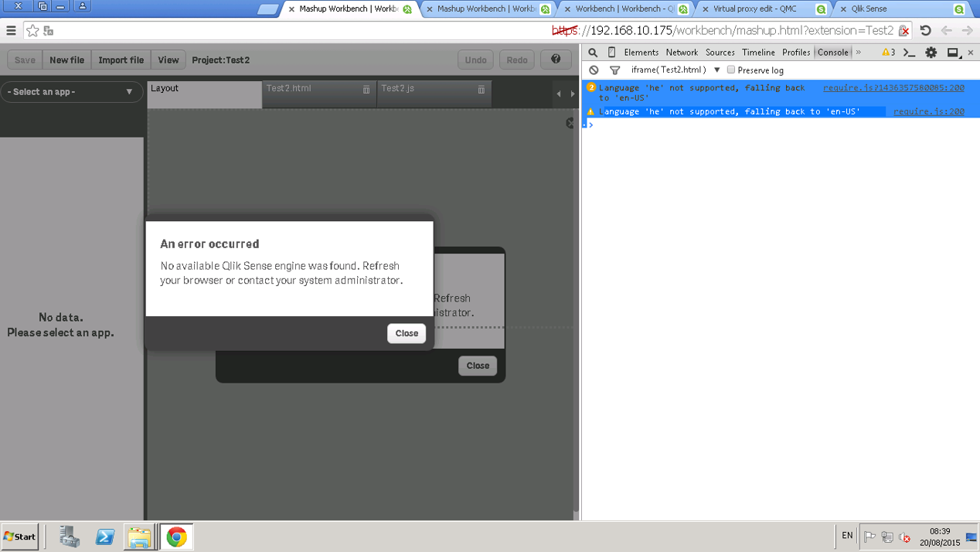Click the volume tray icon
The image size is (980, 552).
904,537
